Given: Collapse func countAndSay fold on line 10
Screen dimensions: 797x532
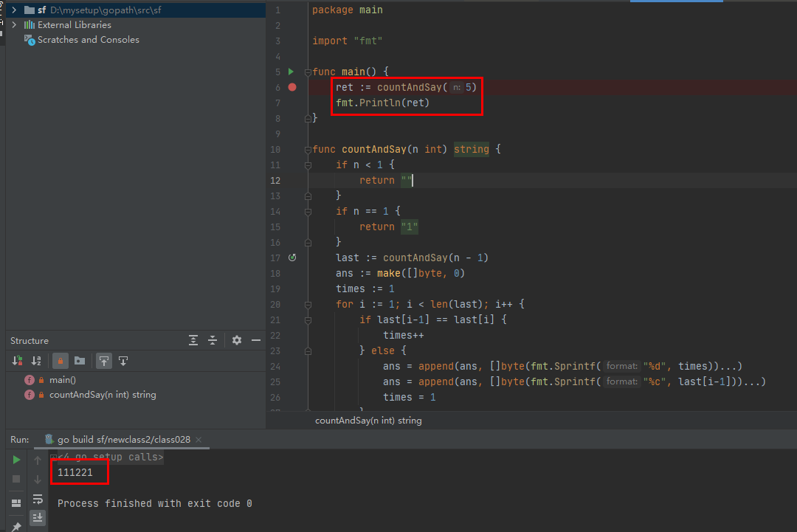Looking at the screenshot, I should pos(308,150).
